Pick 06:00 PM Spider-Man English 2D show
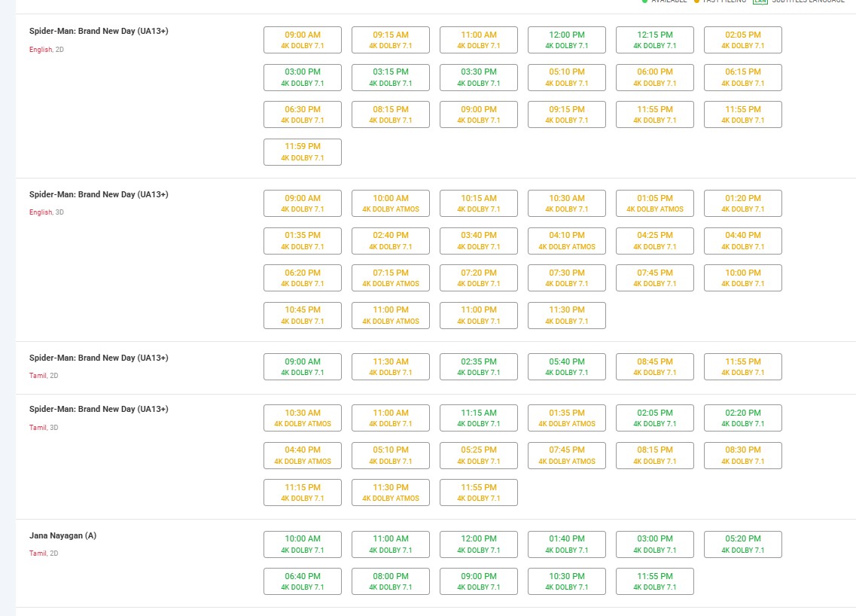 point(654,78)
